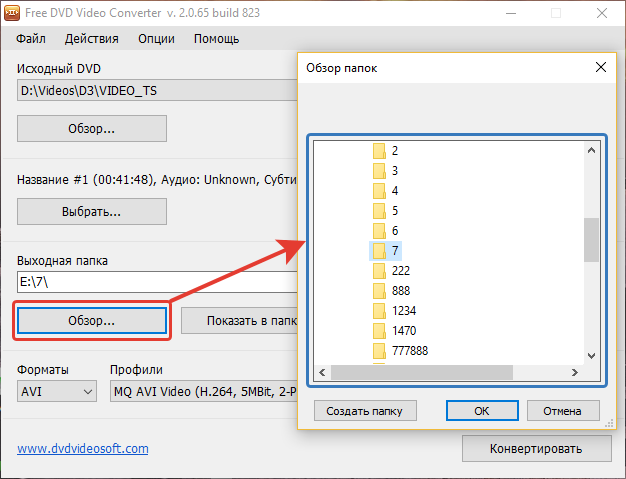Select folder name 4 in tree
Image resolution: width=626 pixels, height=479 pixels.
(x=395, y=191)
